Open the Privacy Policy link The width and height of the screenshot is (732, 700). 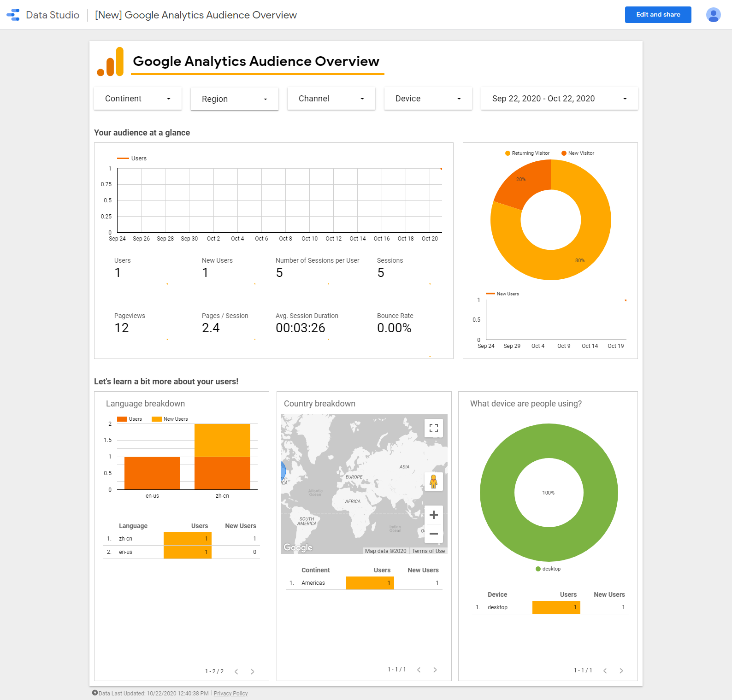point(230,693)
